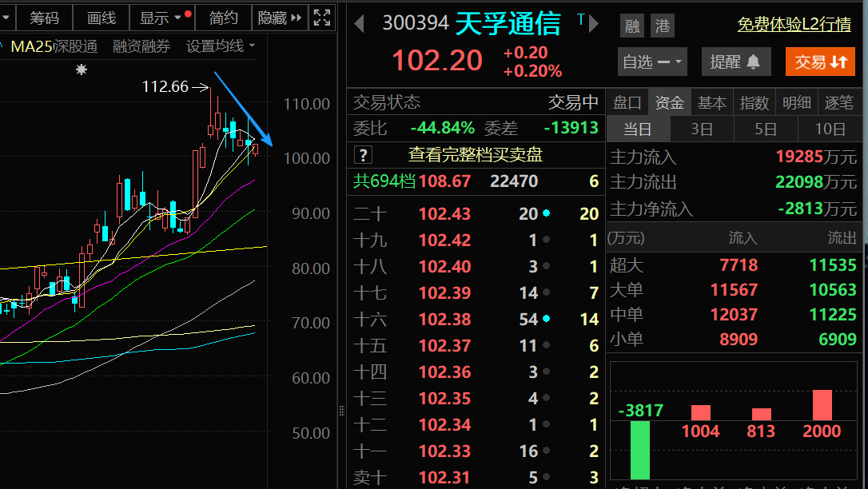Click the 共694档 total levels row

(476, 181)
